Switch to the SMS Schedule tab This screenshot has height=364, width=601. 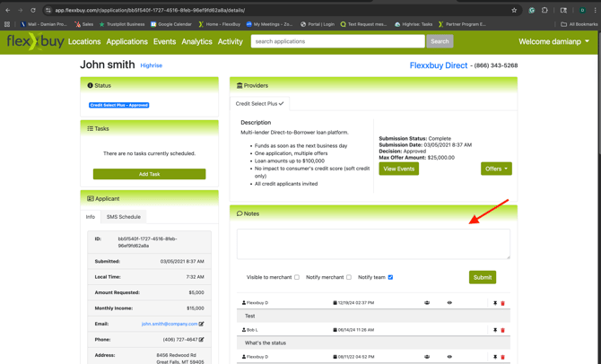[x=124, y=217]
